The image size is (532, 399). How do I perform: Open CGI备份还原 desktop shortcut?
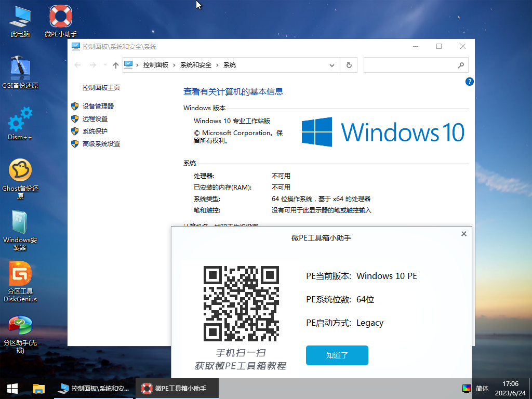click(x=20, y=72)
